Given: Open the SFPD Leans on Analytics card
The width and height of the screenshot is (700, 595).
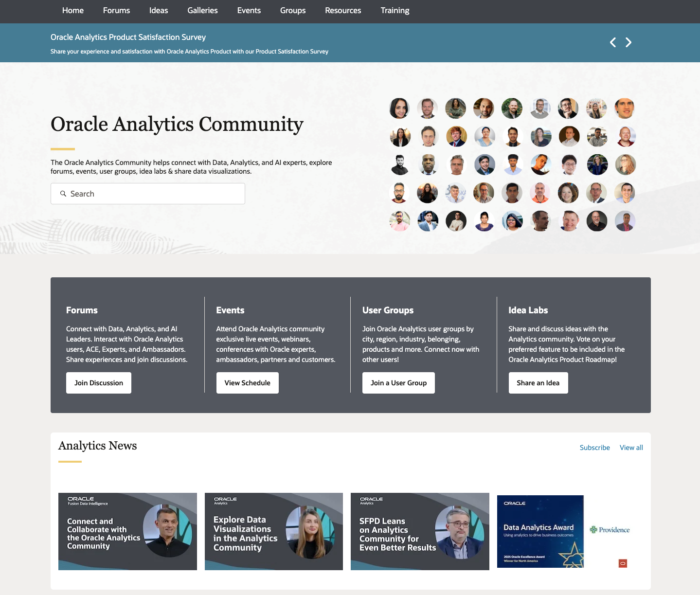Looking at the screenshot, I should (420, 531).
